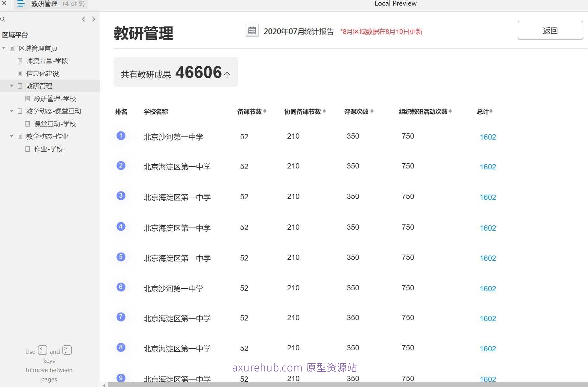Screen dimensions: 588x387
Task: Open the calendar date picker icon
Action: coord(252,30)
